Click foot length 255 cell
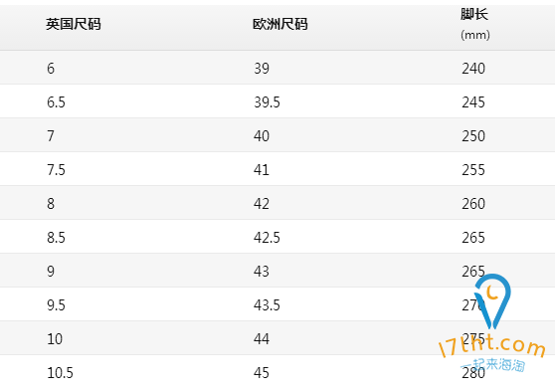 473,170
